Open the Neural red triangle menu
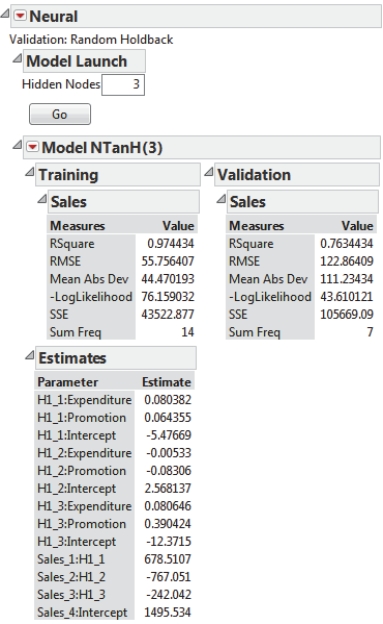This screenshot has width=383, height=624. point(20,16)
